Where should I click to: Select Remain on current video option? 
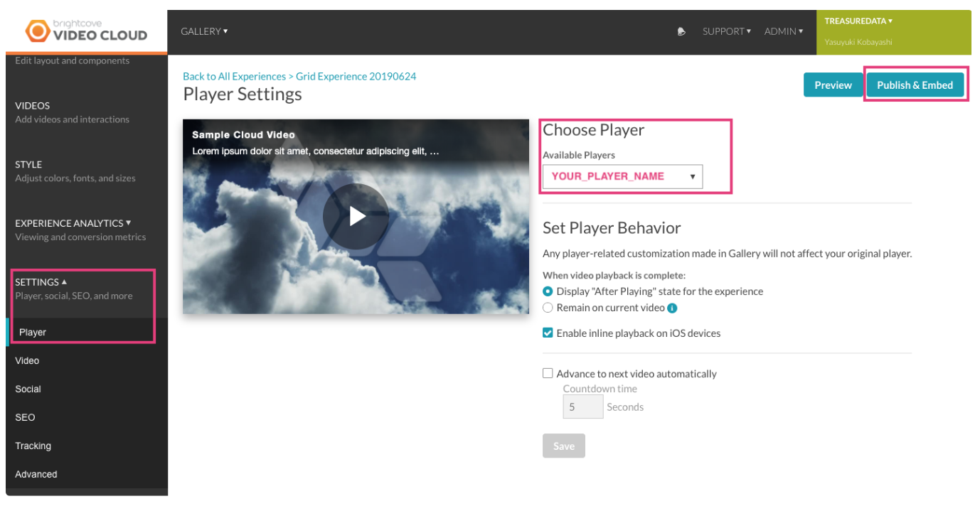click(548, 308)
